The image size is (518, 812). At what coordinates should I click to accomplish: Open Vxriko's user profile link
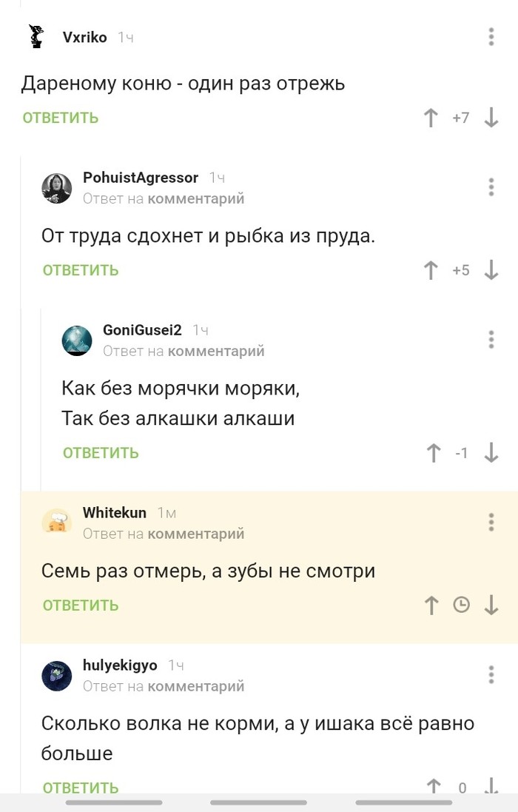(x=85, y=37)
